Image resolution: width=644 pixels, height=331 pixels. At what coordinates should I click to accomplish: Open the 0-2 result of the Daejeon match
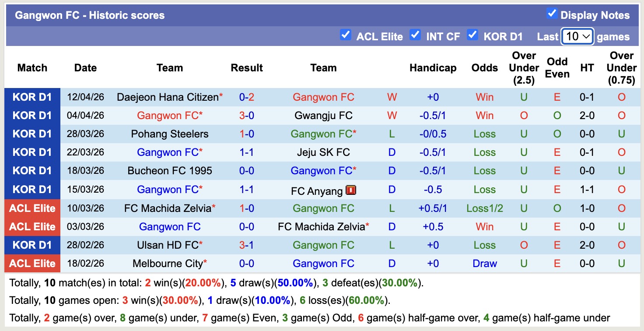(x=247, y=97)
